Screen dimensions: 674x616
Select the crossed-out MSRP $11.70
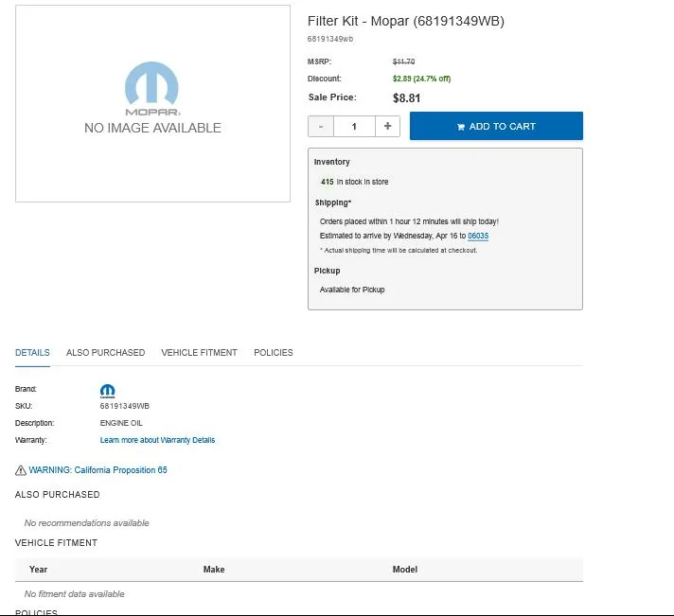coord(403,62)
